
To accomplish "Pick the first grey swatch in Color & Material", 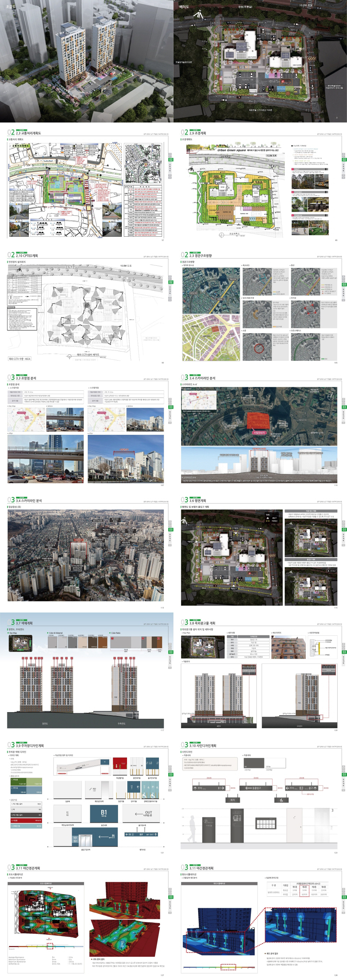I will [52, 641].
